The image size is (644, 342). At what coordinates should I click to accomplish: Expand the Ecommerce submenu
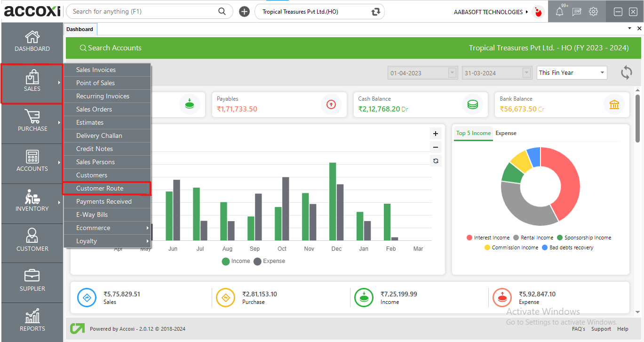point(107,228)
